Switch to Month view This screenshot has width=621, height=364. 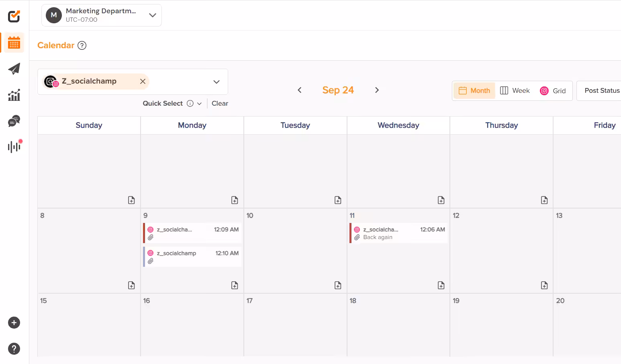point(474,91)
